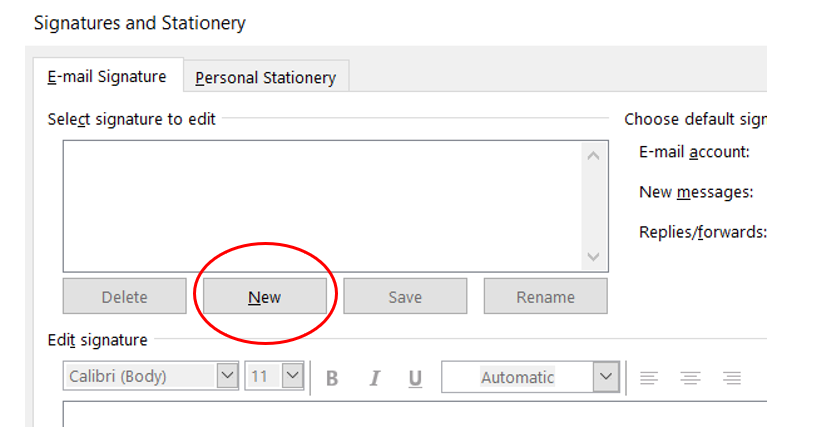The width and height of the screenshot is (827, 442).
Task: Click the New signature button
Action: pyautogui.click(x=265, y=297)
